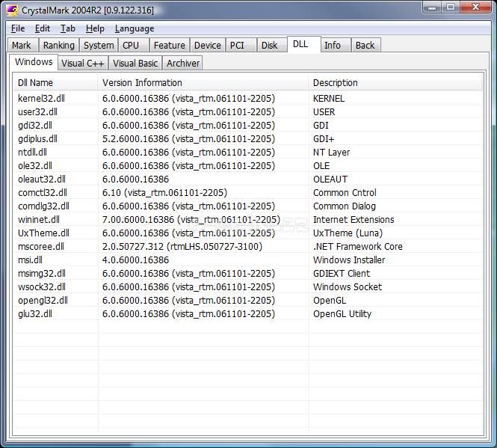Switch to the Feature tab
Screen dimensions: 497x448
pyautogui.click(x=169, y=46)
